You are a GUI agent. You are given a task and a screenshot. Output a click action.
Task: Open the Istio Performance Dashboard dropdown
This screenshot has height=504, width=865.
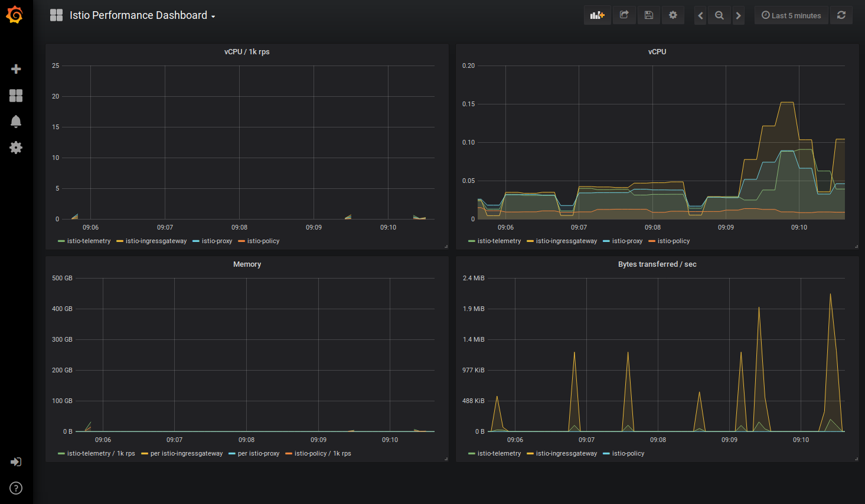142,15
